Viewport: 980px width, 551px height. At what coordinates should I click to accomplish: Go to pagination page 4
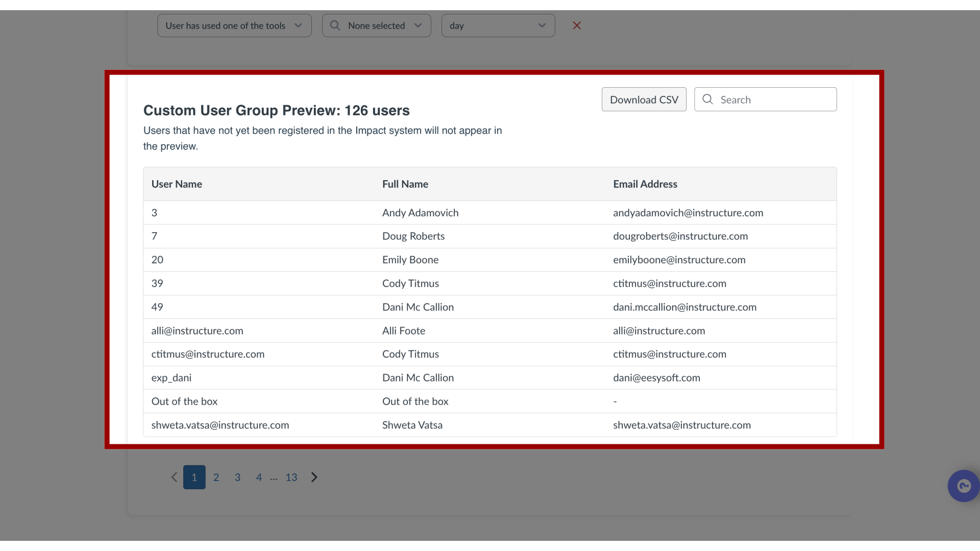tap(259, 477)
